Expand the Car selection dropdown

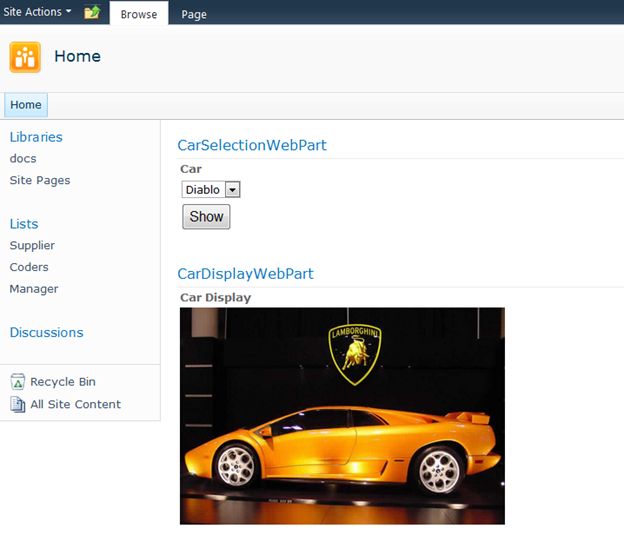[x=232, y=190]
